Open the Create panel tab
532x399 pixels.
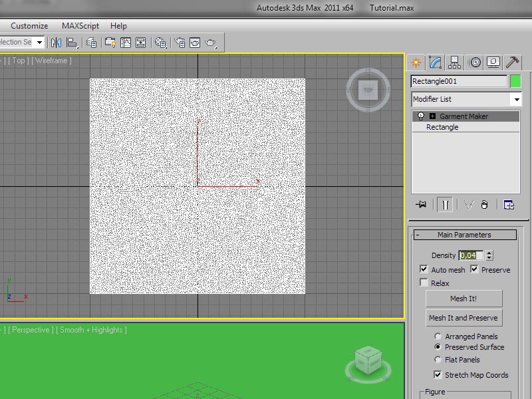(x=416, y=63)
